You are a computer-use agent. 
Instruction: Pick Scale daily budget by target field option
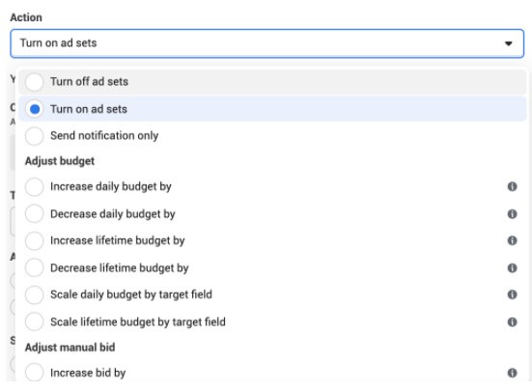coord(34,294)
